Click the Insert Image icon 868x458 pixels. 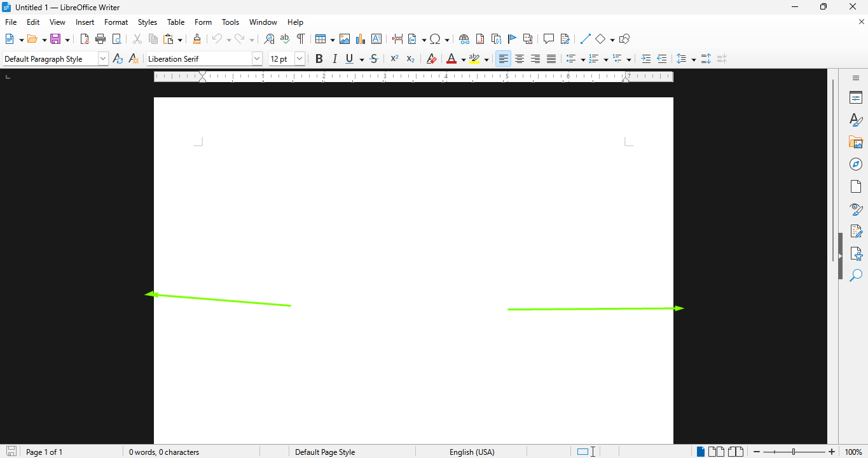[345, 39]
